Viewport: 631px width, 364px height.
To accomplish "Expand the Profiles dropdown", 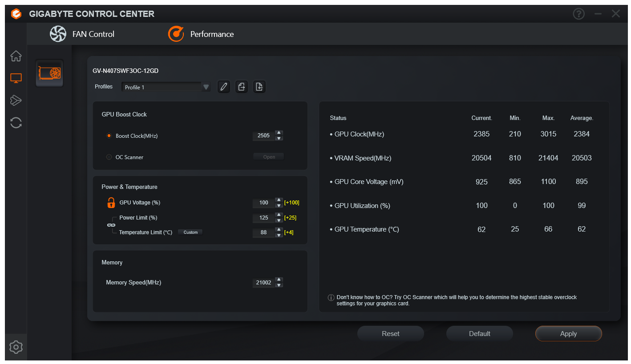I will (x=166, y=87).
